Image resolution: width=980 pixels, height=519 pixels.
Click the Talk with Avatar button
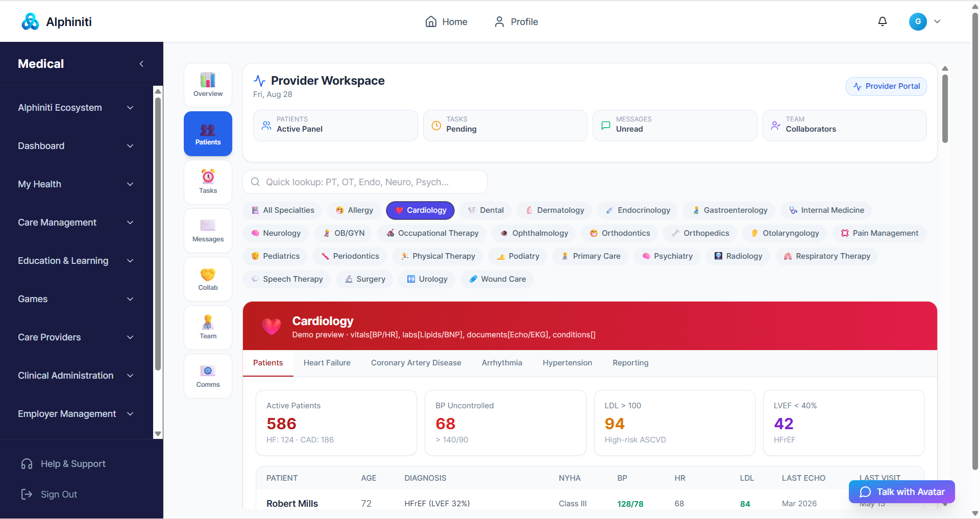(902, 492)
